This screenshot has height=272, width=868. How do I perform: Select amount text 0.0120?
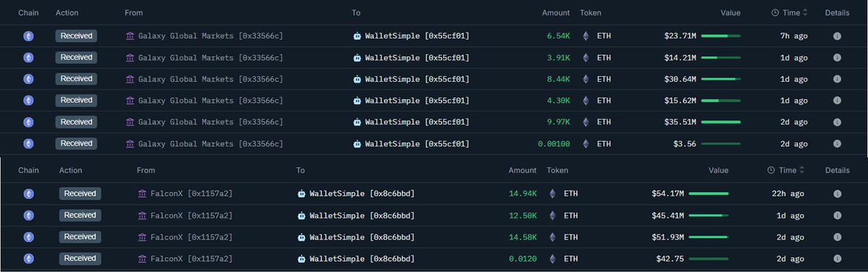523,258
